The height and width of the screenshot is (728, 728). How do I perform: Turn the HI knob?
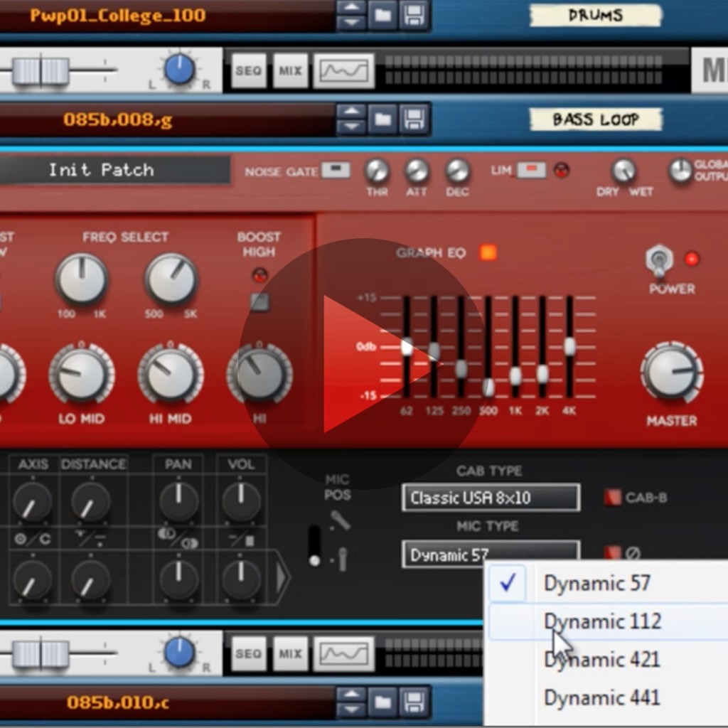click(x=259, y=375)
